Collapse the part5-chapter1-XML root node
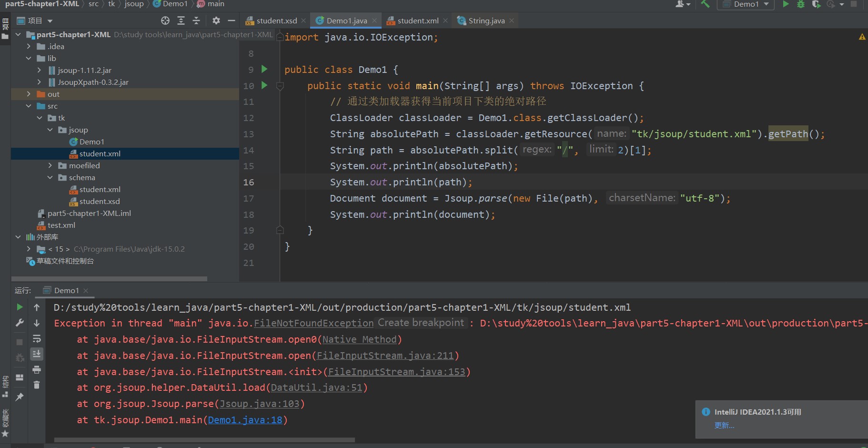This screenshot has height=448, width=868. click(x=18, y=34)
